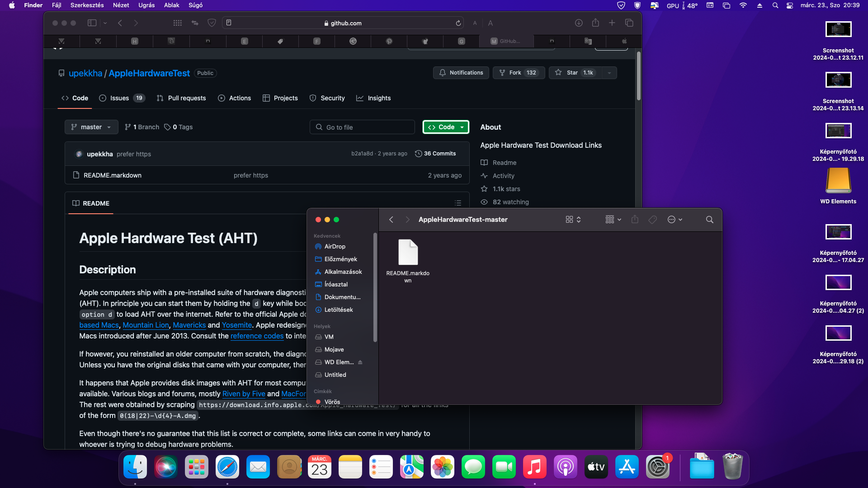Toggle Notifications for the repository
This screenshot has height=488, width=868.
click(461, 73)
